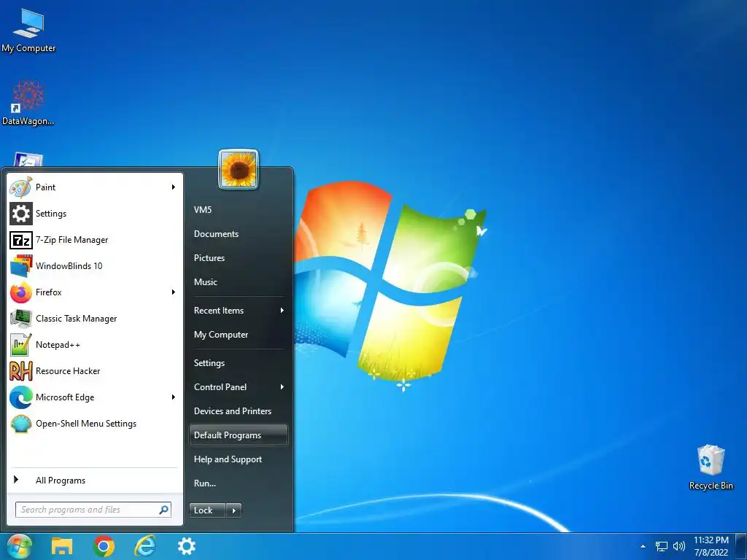
Task: Show hidden tray icons arrow
Action: pos(643,546)
